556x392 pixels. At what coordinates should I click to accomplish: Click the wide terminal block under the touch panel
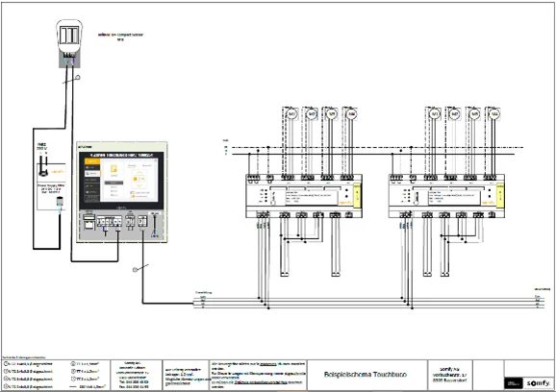(110, 222)
